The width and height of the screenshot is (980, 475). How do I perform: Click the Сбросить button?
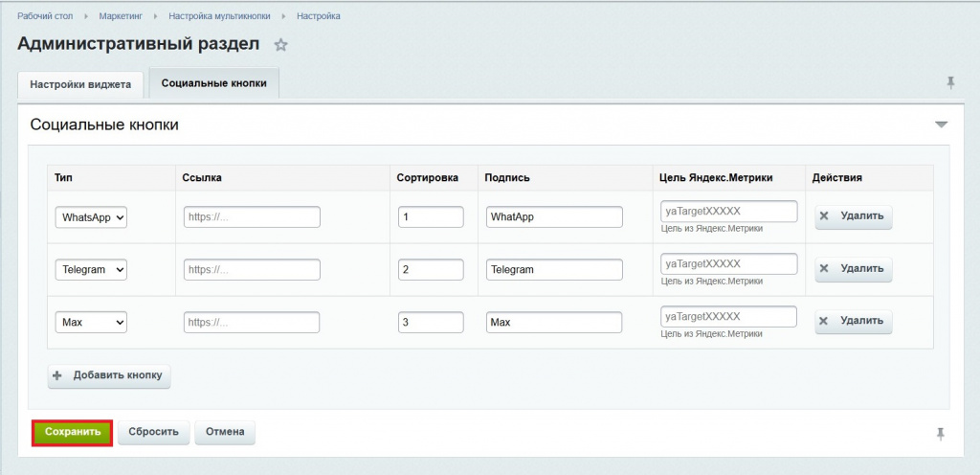point(153,432)
